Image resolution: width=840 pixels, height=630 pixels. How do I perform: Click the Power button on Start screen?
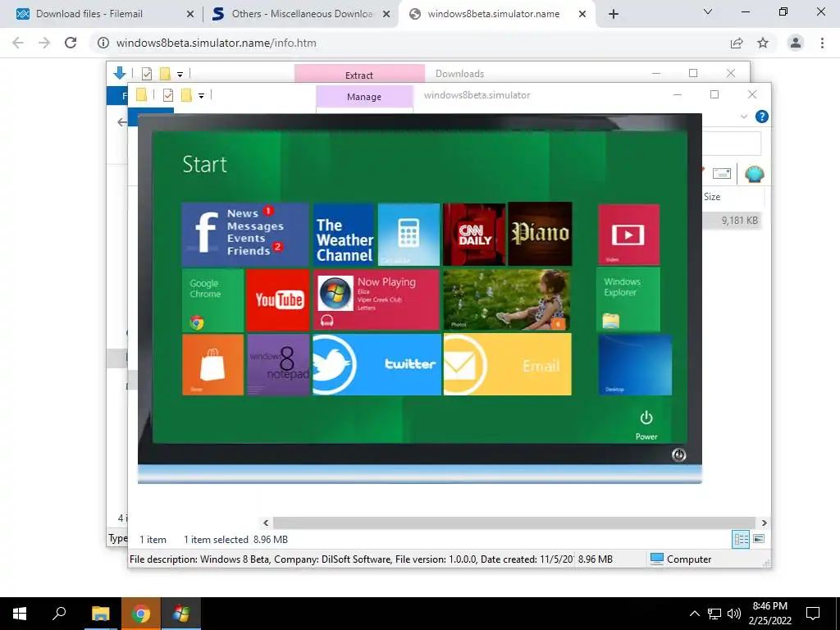646,425
